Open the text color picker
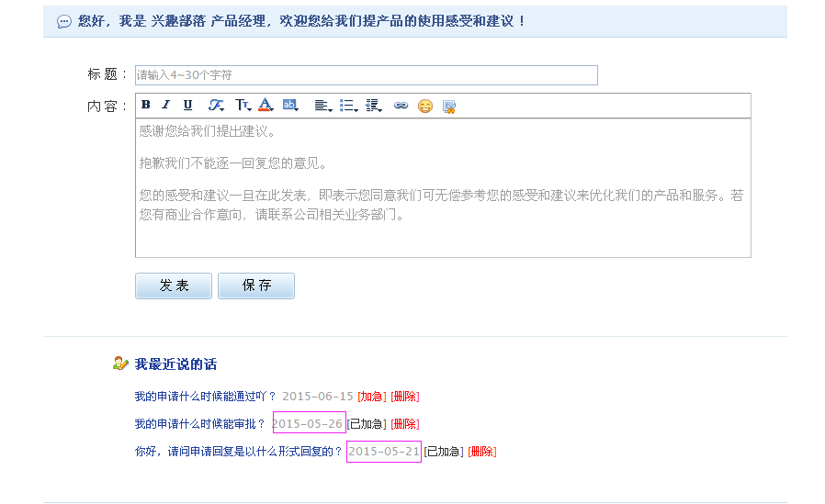 click(266, 105)
